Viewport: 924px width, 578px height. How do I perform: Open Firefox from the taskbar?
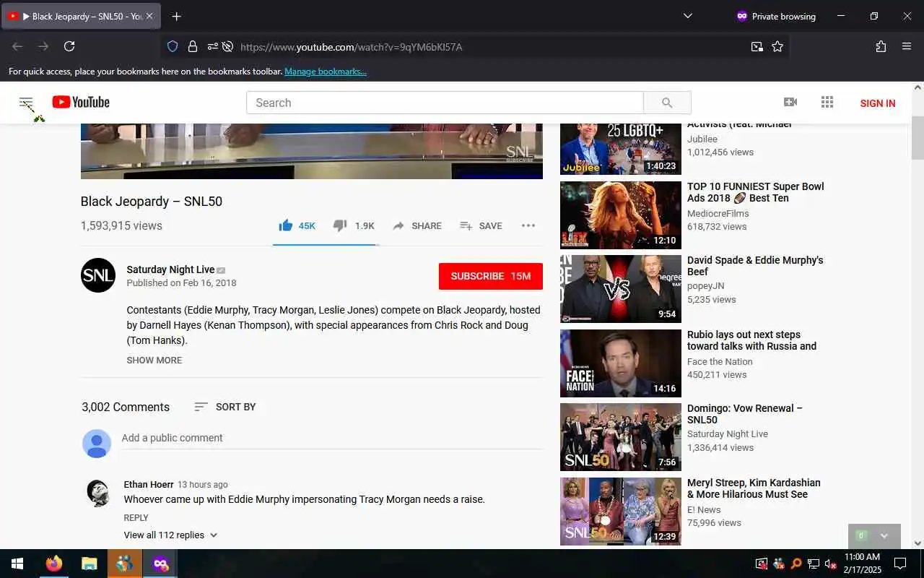[54, 564]
